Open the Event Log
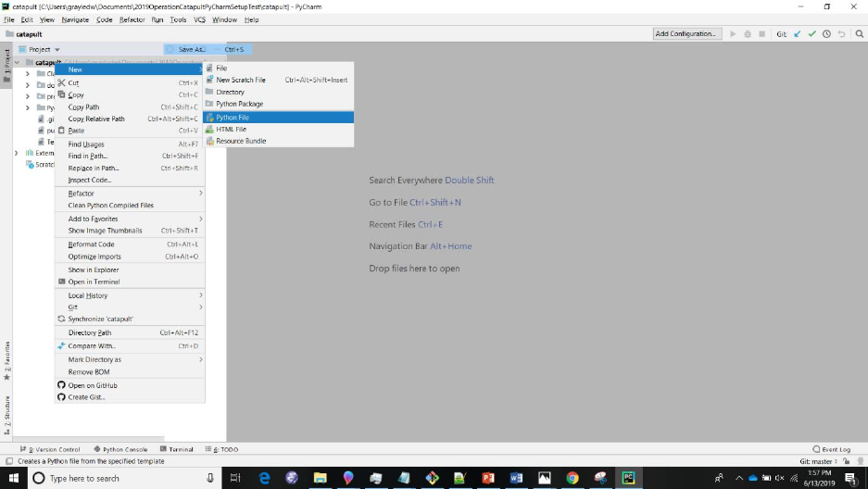868x489 pixels. coord(832,449)
